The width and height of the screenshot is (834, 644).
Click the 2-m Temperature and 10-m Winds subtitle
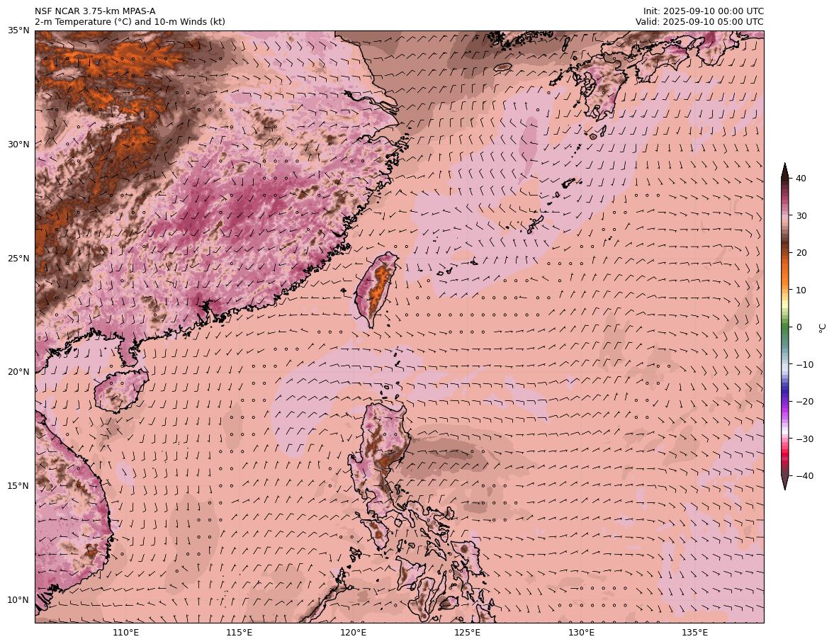130,22
